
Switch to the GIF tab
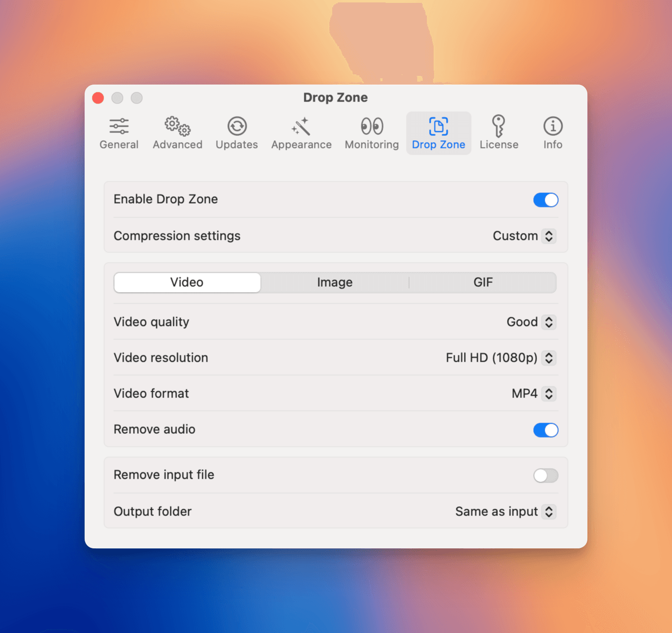pyautogui.click(x=483, y=282)
